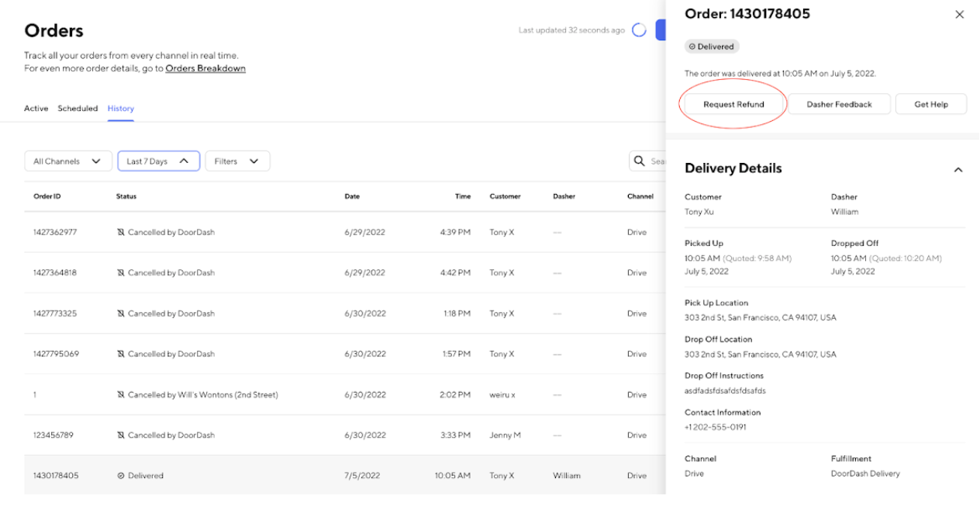Close the order details panel
This screenshot has height=506, width=980.
pyautogui.click(x=959, y=14)
